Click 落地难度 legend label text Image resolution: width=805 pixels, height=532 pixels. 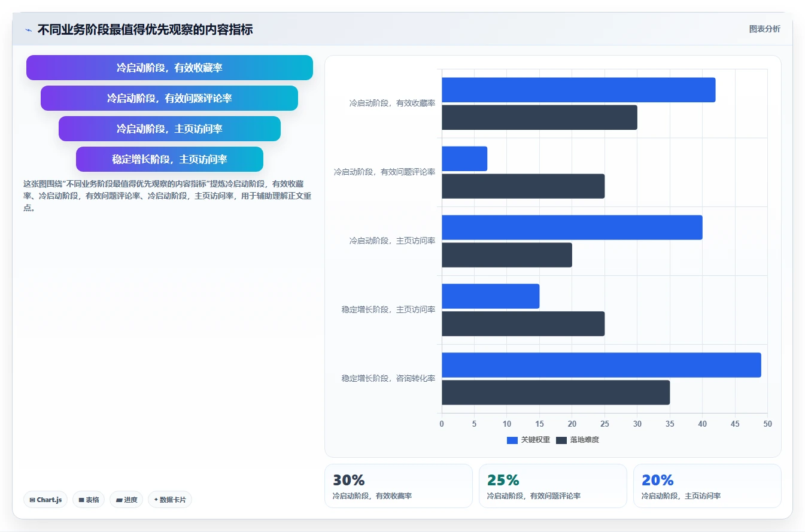[585, 440]
